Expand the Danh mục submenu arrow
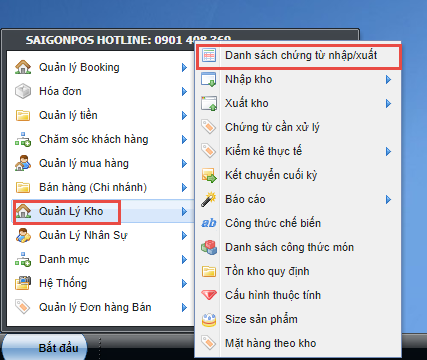This screenshot has width=427, height=360. [184, 260]
